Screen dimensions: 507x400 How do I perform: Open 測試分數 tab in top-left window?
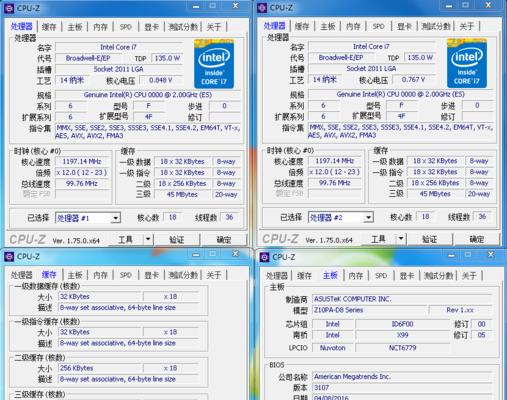(183, 27)
